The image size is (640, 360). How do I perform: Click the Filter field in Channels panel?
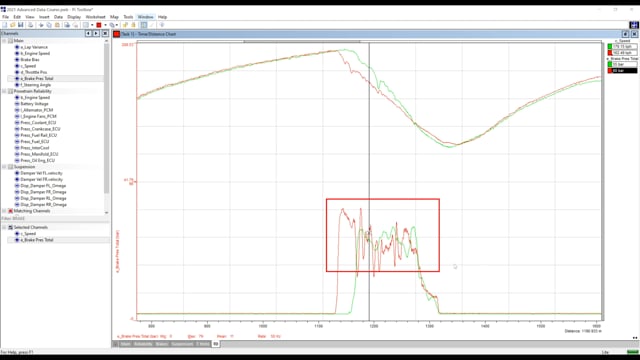[x=55, y=219]
